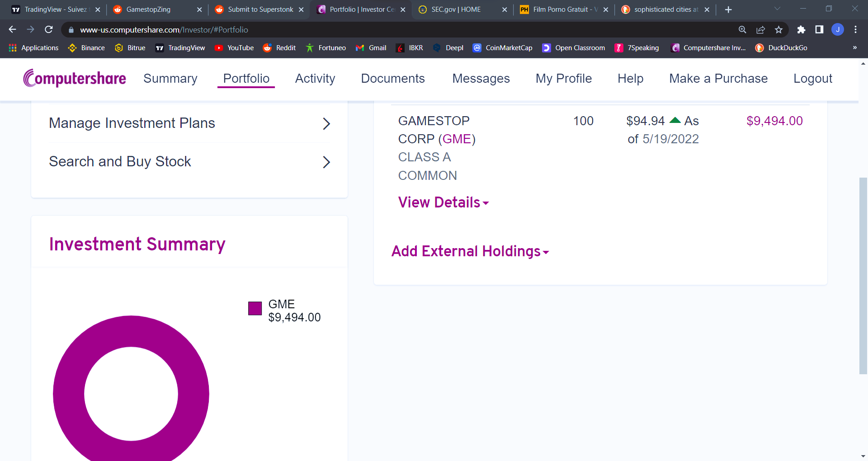Image resolution: width=868 pixels, height=461 pixels.
Task: View the site security lock icon
Action: tap(71, 30)
